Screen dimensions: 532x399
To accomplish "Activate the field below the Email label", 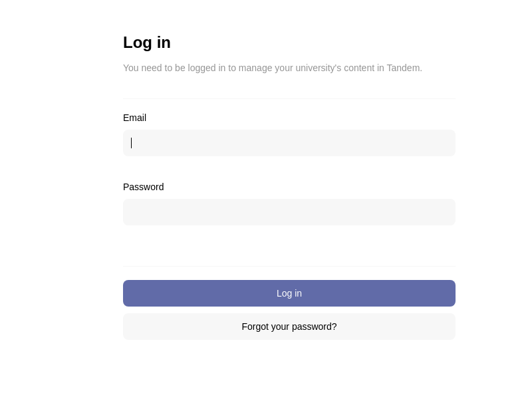I will point(289,143).
